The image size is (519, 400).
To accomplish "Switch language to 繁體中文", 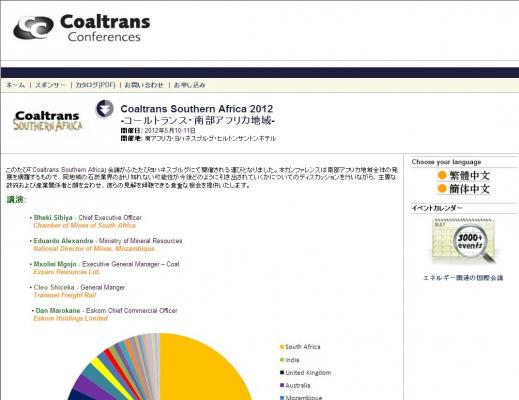I will (x=464, y=175).
